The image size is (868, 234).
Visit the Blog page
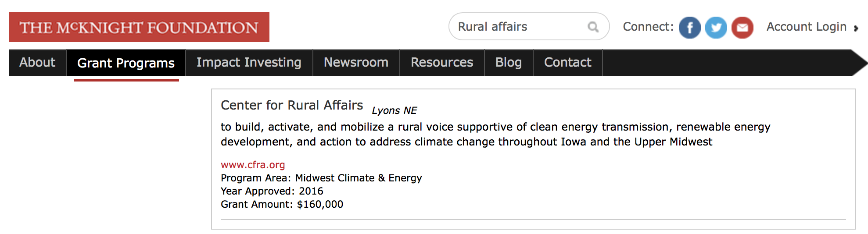pos(509,63)
